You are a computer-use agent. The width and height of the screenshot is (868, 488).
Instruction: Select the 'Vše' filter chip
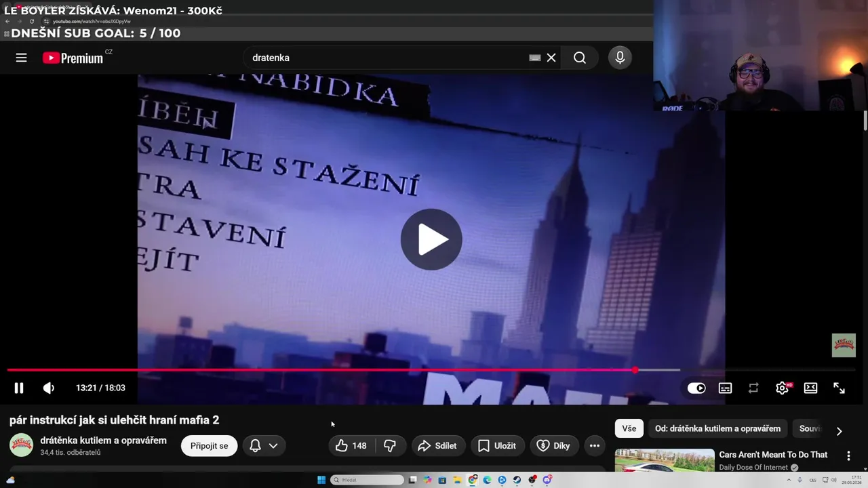click(x=629, y=429)
